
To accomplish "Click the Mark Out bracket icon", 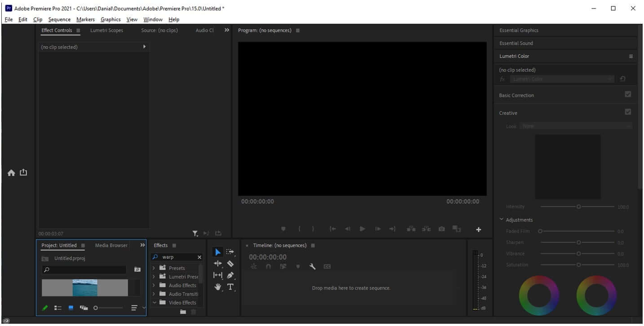I will (313, 229).
